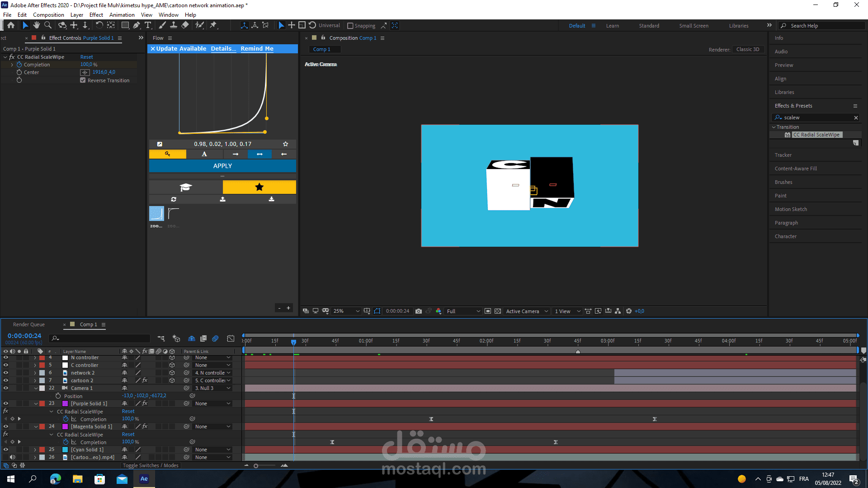
Task: Click Purple Solid 1 label color swatch
Action: pyautogui.click(x=42, y=404)
